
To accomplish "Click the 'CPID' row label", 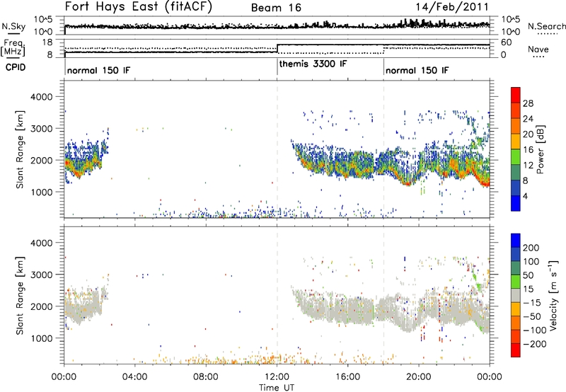I will 16,67.
